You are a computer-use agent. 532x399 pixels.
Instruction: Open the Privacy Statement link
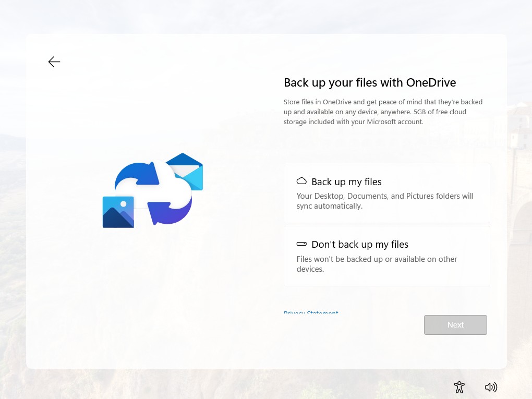point(311,312)
